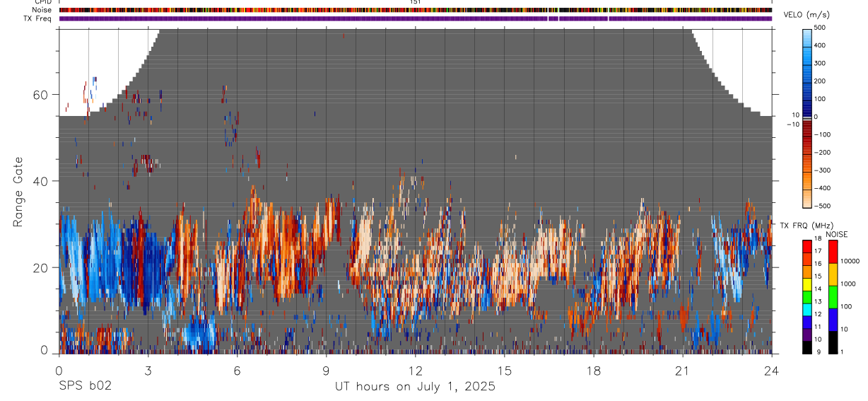The height and width of the screenshot is (401, 868).
Task: Click the '20' tick on Range Gate axis
Action: (41, 267)
